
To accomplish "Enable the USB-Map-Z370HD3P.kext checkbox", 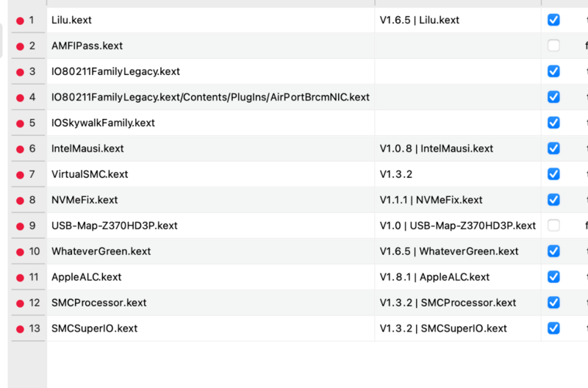I will [x=553, y=226].
